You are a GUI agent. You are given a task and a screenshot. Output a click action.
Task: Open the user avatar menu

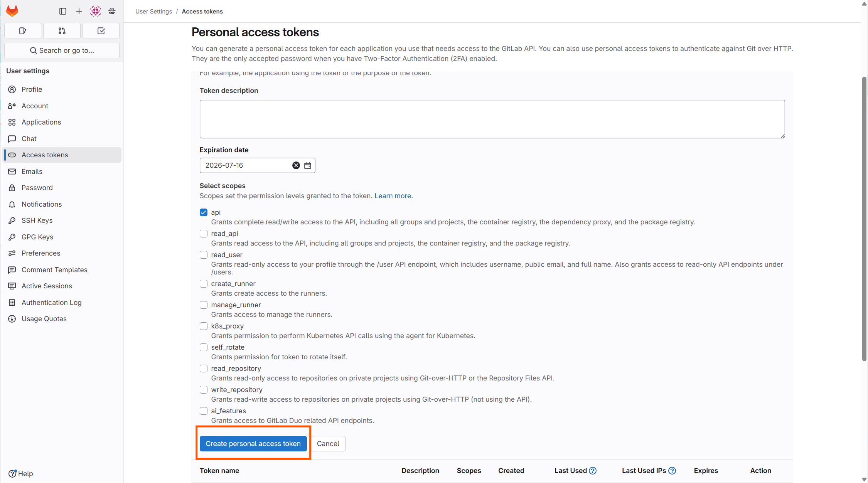96,11
